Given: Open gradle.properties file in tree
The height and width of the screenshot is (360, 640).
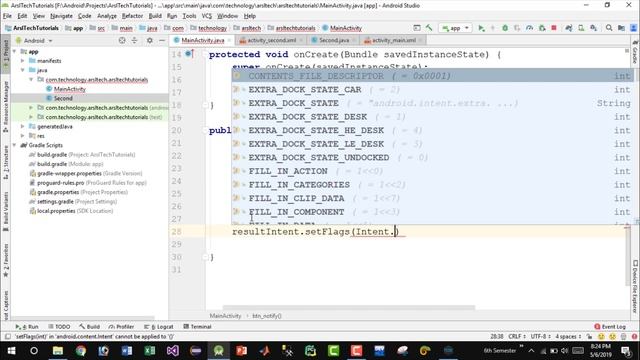Looking at the screenshot, I should click(78, 192).
